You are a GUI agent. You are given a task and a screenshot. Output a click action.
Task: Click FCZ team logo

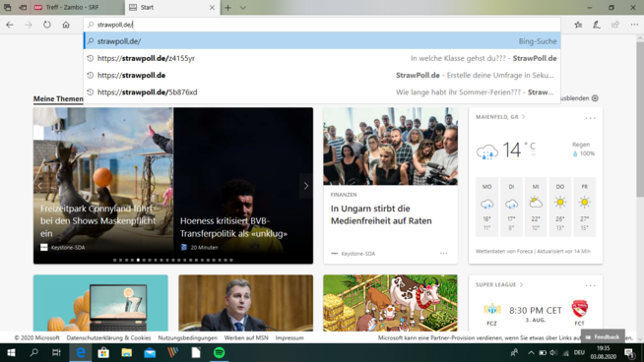(492, 309)
